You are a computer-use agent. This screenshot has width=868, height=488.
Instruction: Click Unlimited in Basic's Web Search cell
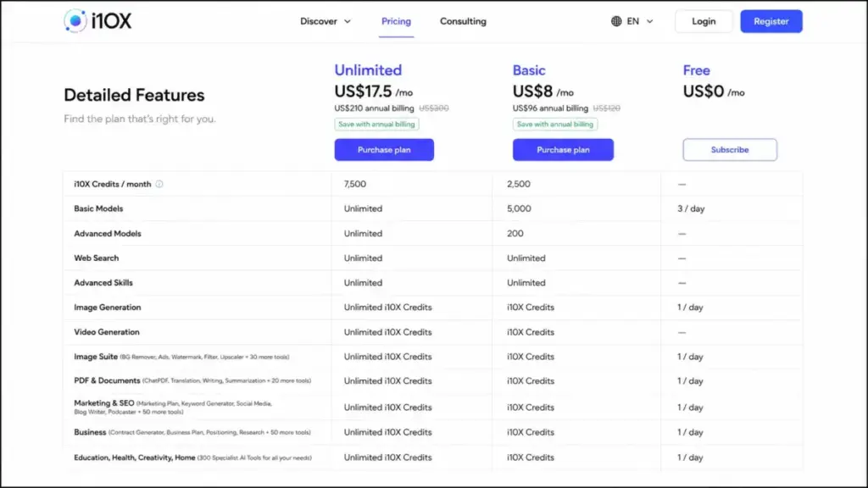pyautogui.click(x=526, y=258)
